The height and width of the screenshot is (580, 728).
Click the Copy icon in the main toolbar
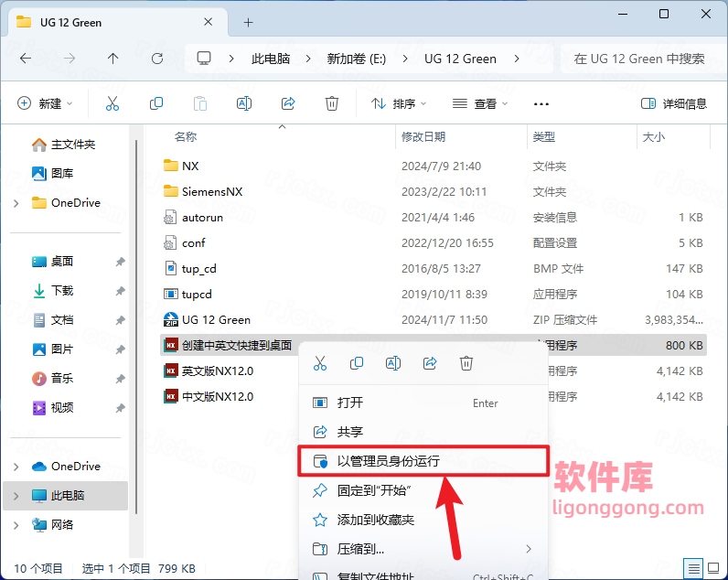[156, 103]
